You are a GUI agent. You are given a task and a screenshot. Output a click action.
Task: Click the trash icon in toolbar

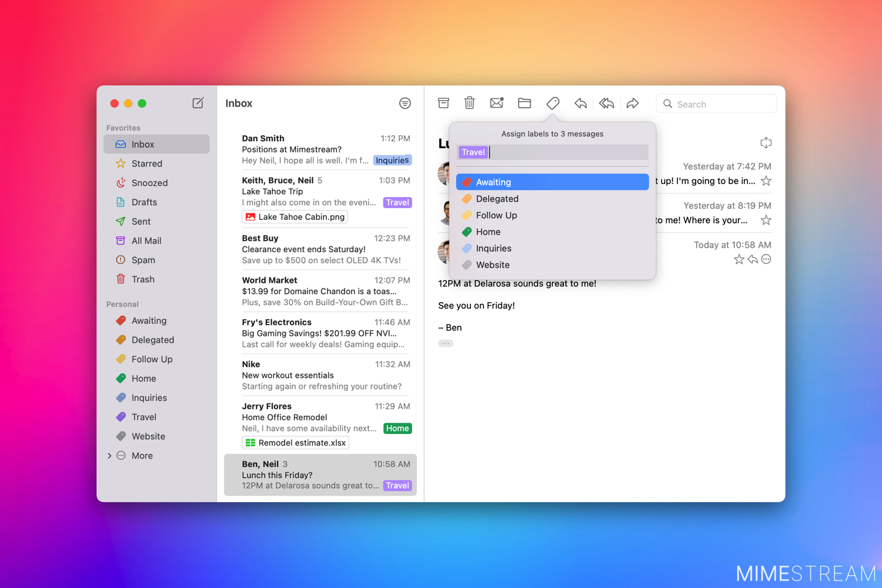469,103
